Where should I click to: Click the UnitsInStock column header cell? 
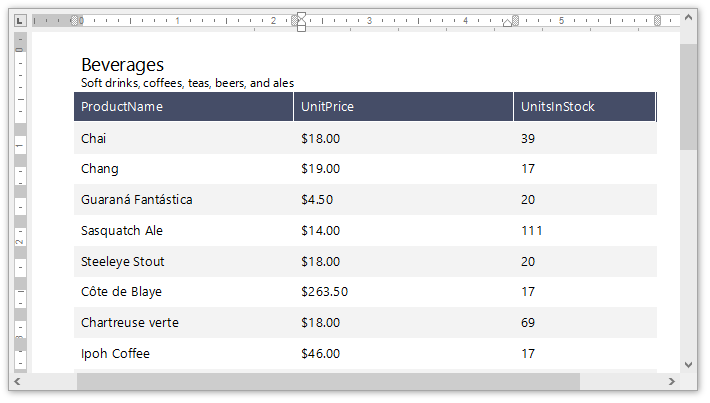tap(584, 107)
